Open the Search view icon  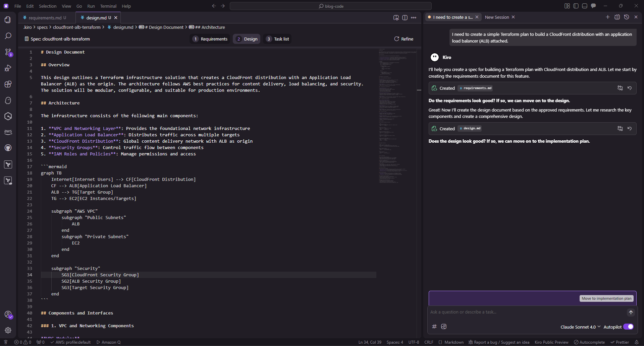coord(8,36)
